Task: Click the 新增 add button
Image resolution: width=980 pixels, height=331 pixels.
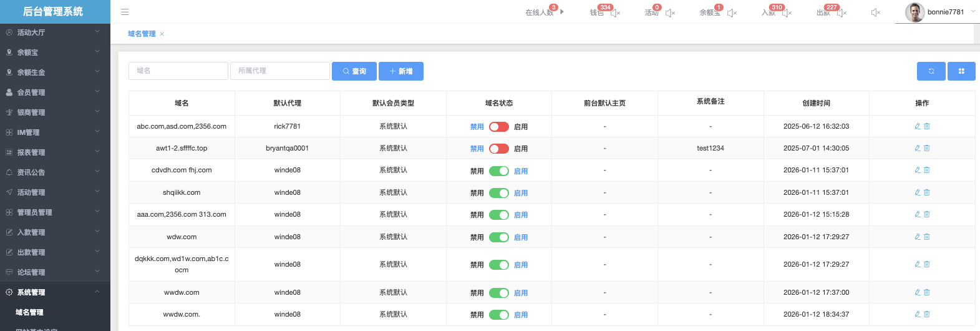Action: (x=400, y=71)
